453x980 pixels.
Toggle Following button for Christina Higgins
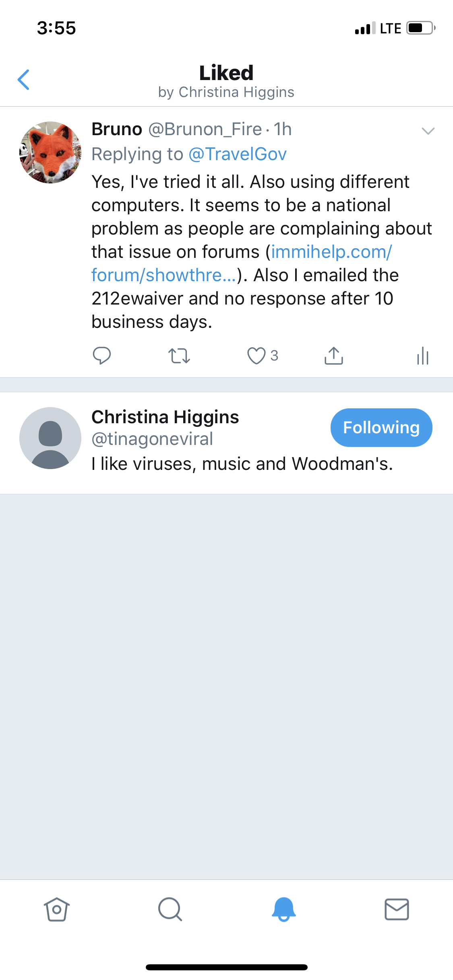381,428
